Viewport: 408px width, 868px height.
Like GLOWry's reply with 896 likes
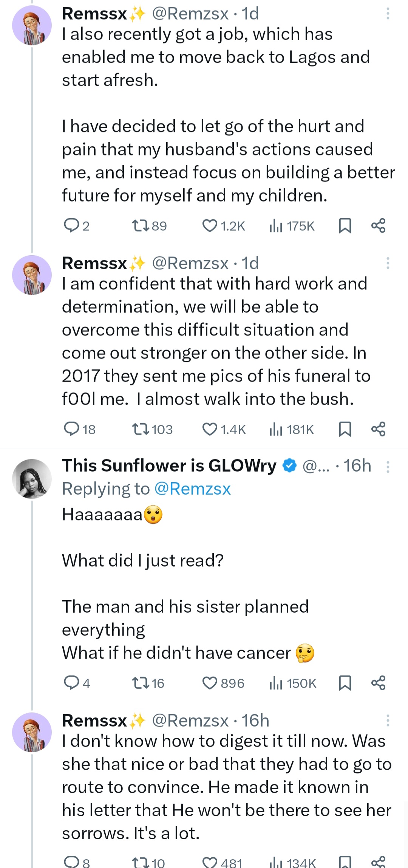(210, 683)
